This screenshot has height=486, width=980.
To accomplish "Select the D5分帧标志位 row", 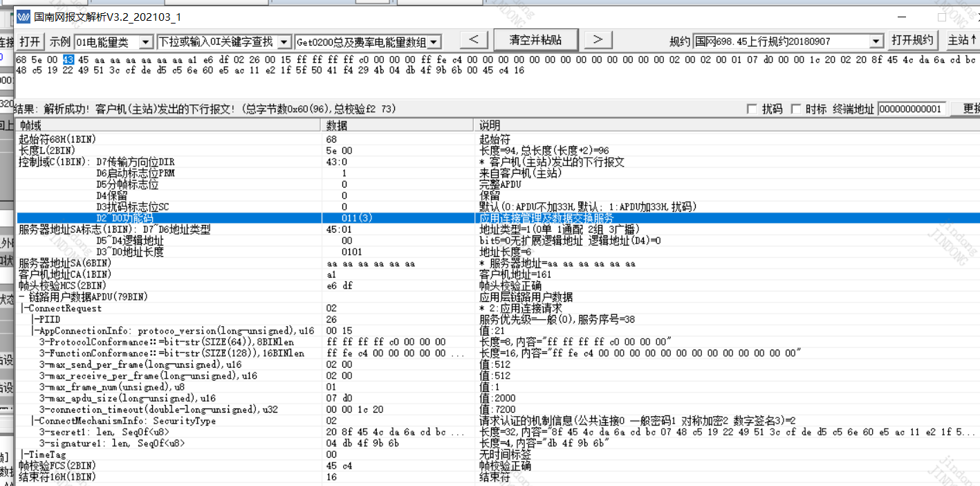I will point(497,184).
